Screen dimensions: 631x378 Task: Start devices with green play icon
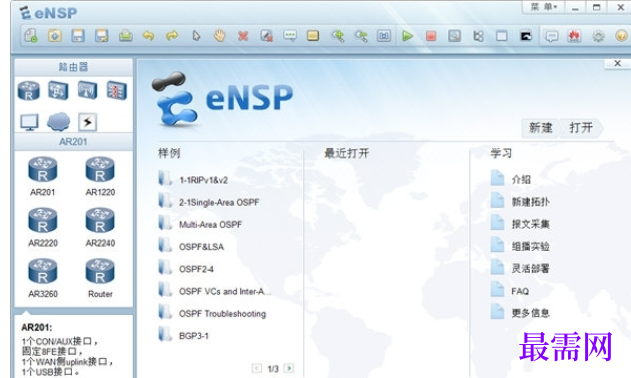(x=408, y=36)
